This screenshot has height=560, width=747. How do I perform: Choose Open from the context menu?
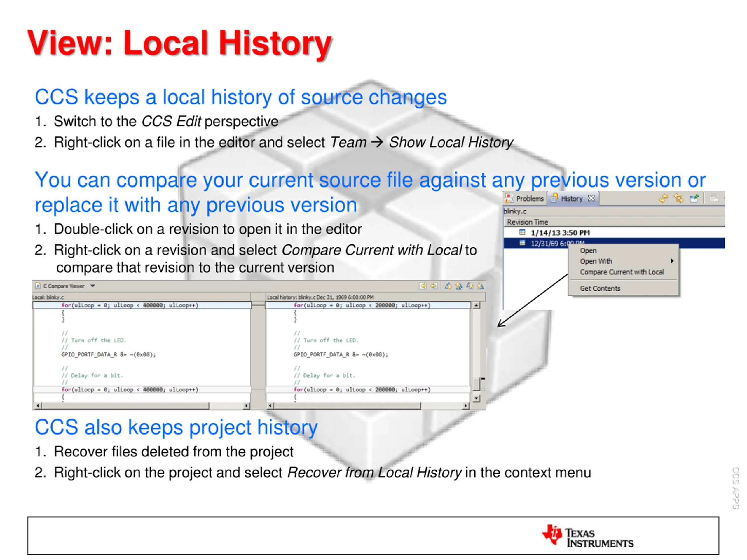588,251
